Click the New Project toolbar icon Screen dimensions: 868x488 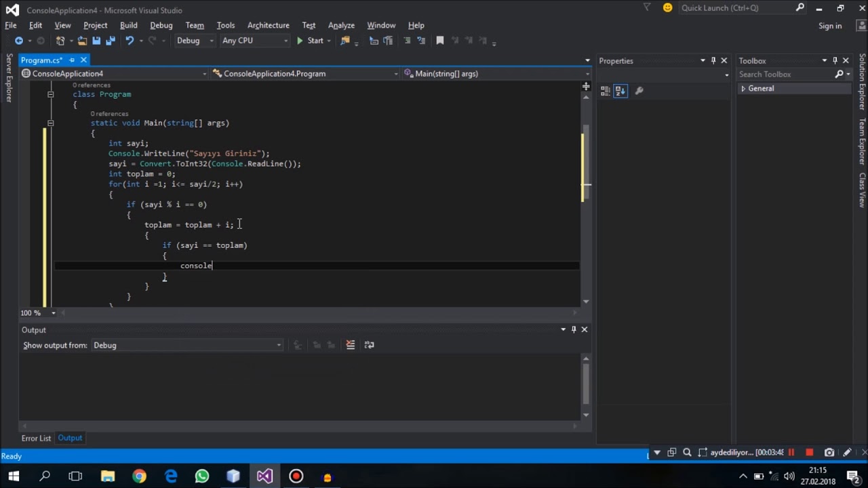point(60,41)
